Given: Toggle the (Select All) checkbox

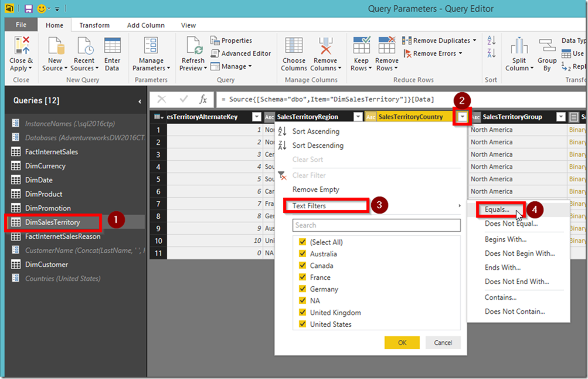Looking at the screenshot, I should click(x=303, y=242).
